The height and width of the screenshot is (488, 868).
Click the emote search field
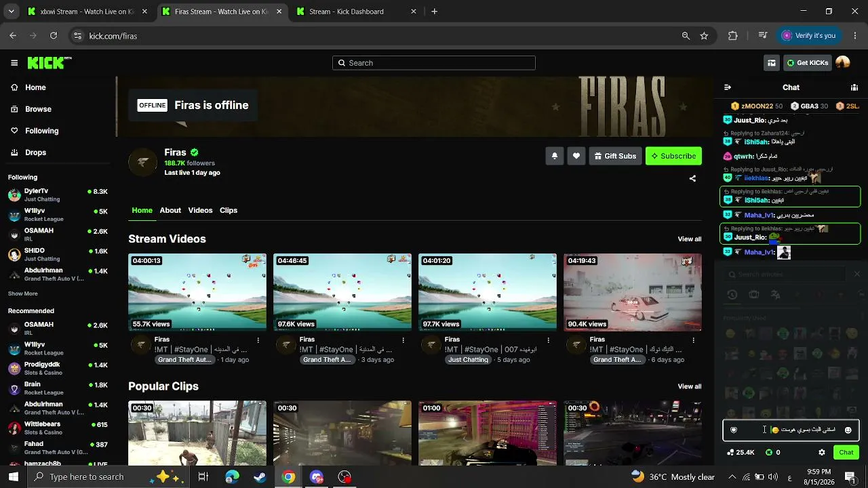pos(785,274)
